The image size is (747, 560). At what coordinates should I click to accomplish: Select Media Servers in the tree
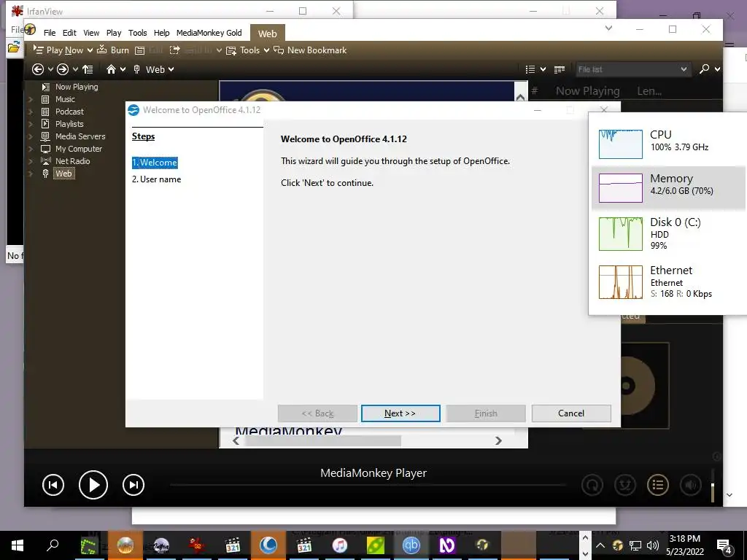click(80, 136)
